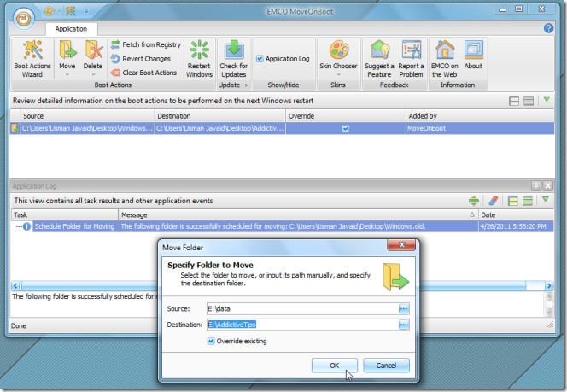Browse for the Source folder
Image resolution: width=567 pixels, height=392 pixels.
(404, 309)
